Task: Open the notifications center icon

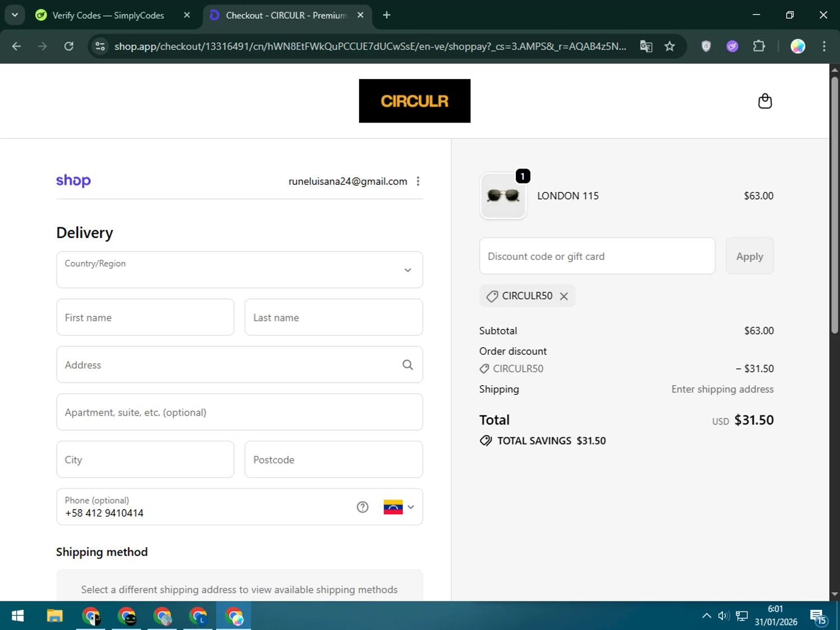Action: coord(818,617)
